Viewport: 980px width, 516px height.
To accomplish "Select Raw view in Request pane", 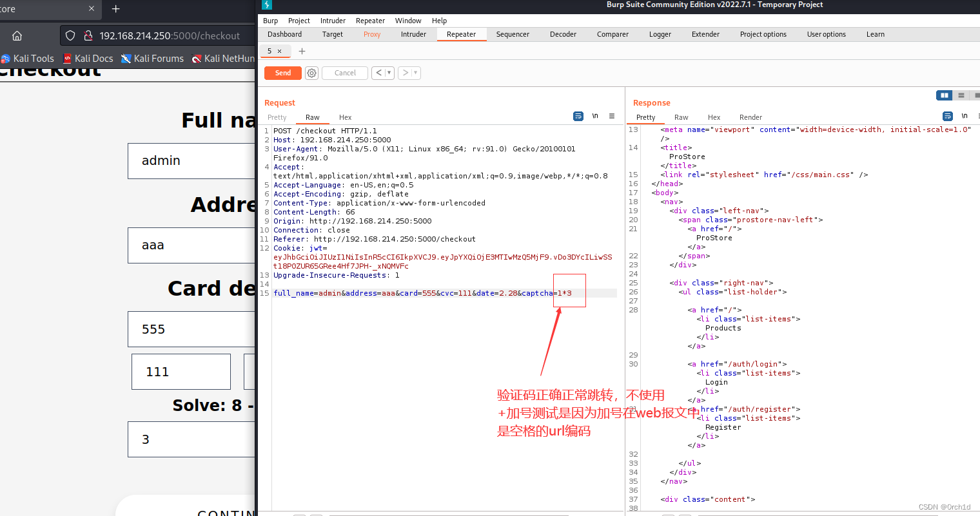I will coord(313,117).
